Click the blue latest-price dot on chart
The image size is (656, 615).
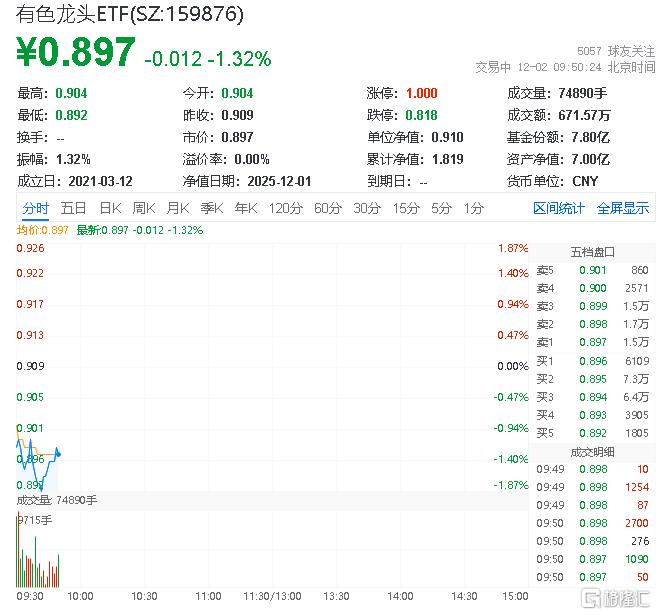coord(59,454)
